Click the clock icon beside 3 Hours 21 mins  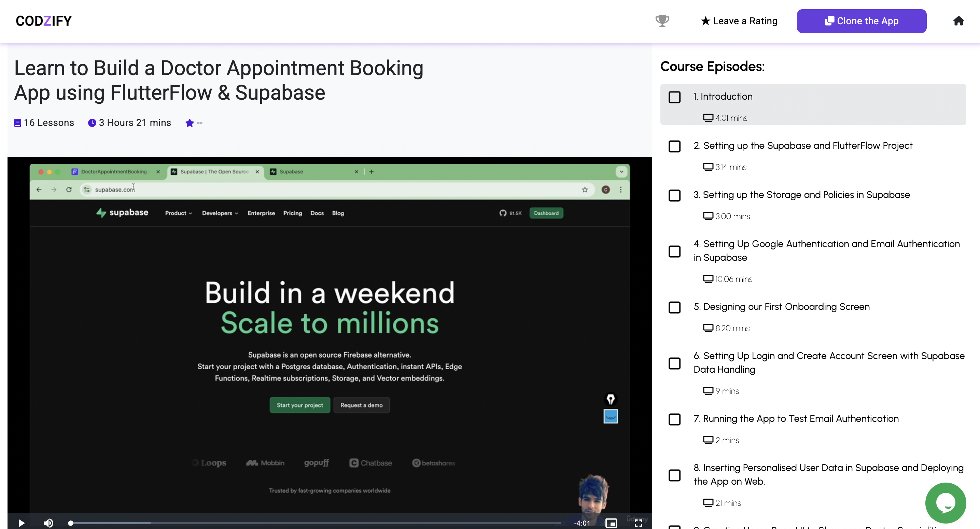pos(92,123)
